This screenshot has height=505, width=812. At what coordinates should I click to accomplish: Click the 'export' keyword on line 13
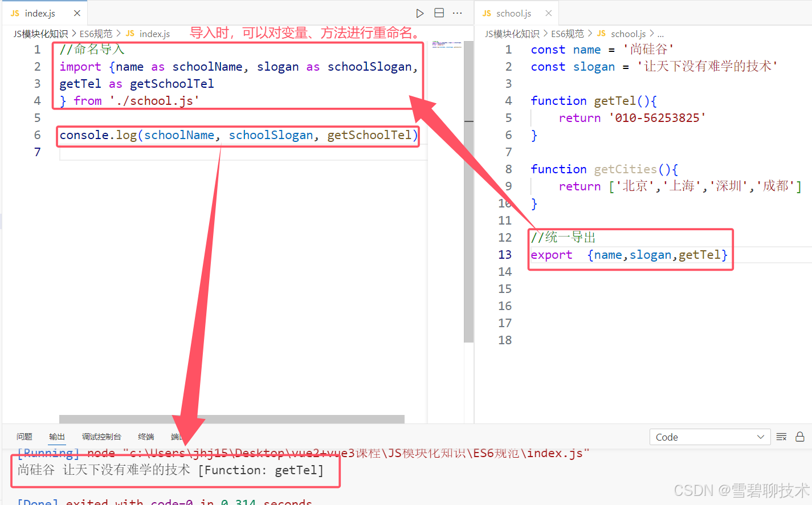(x=551, y=255)
